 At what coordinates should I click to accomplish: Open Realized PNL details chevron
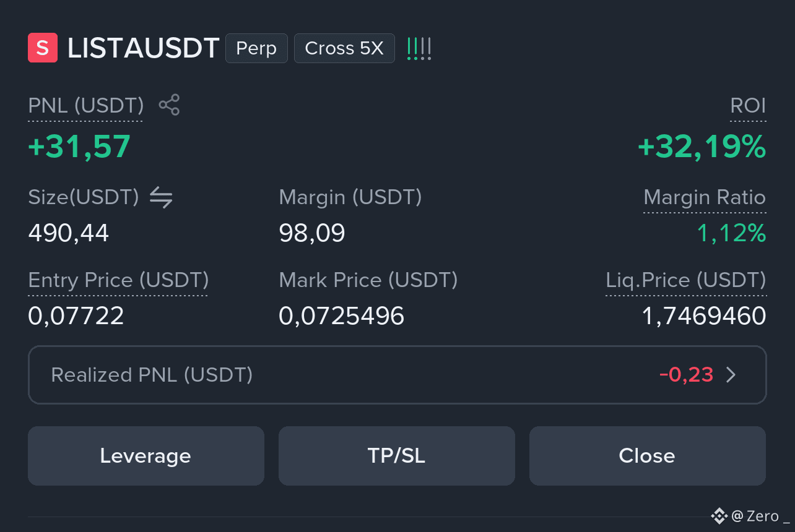[731, 375]
